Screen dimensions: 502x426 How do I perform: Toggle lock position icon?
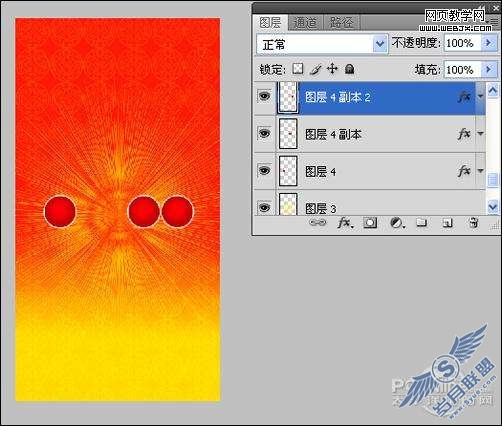pyautogui.click(x=332, y=69)
